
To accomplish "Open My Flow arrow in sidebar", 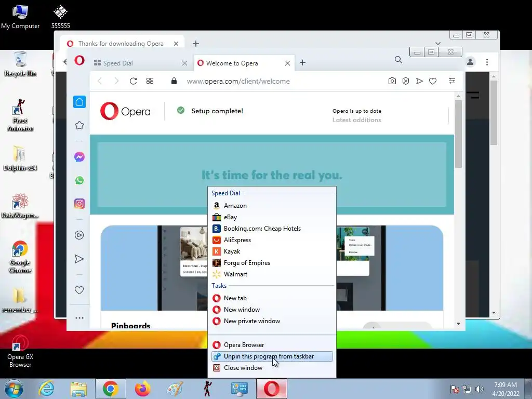I will pyautogui.click(x=79, y=259).
